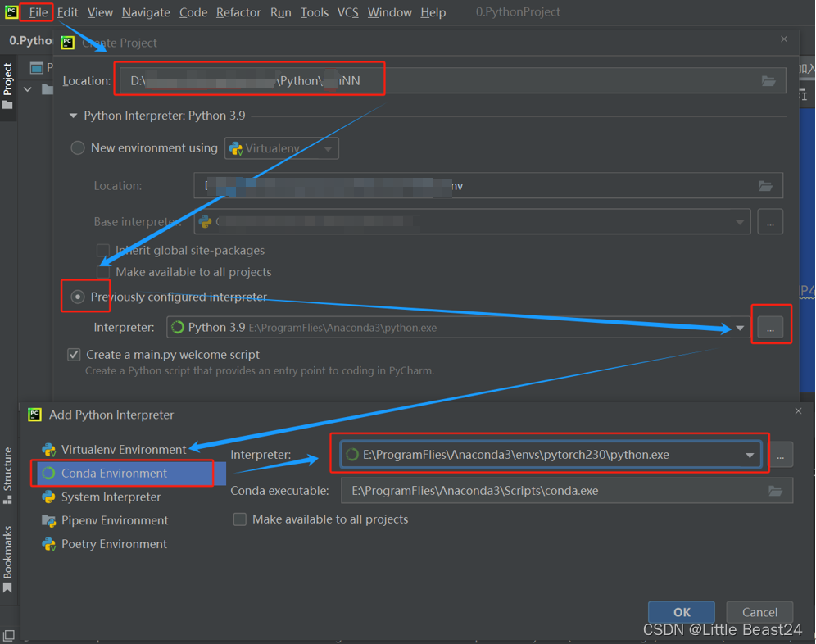Click the OK button

tap(681, 612)
